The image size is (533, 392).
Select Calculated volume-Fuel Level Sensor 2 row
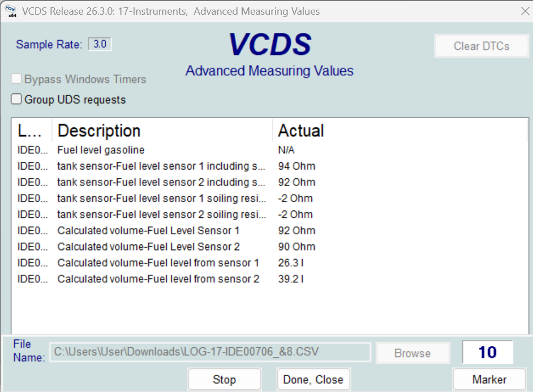[270, 247]
